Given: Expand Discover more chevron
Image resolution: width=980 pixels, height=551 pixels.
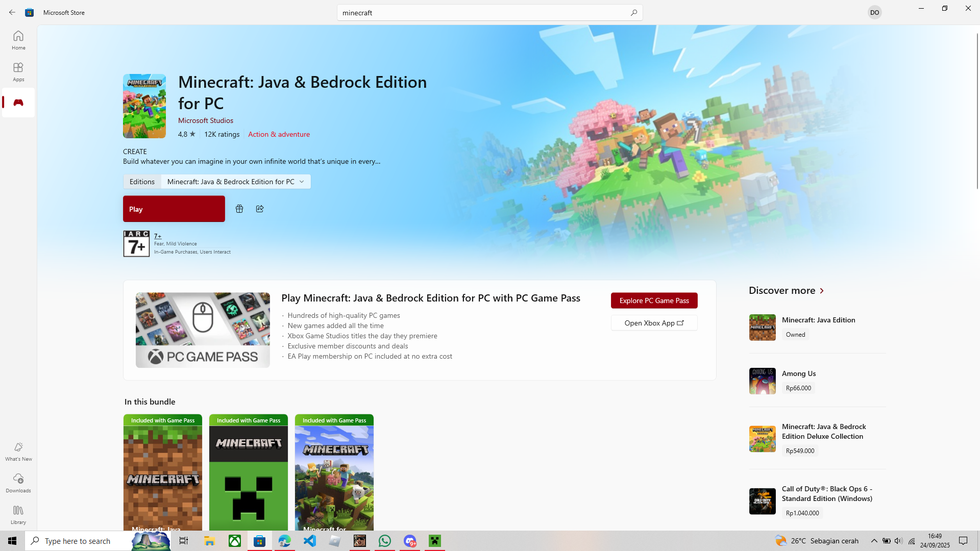Looking at the screenshot, I should tap(822, 291).
